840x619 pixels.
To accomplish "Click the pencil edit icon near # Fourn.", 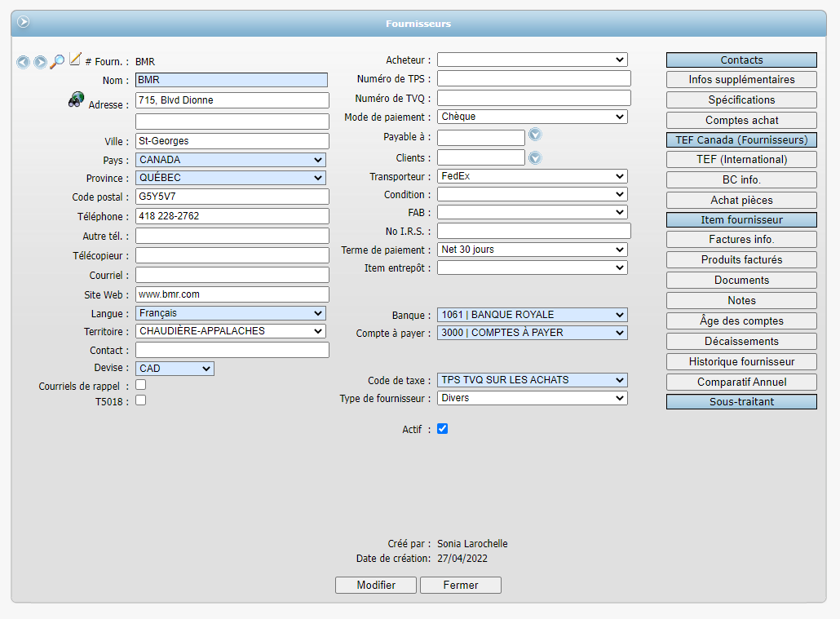I will (x=75, y=59).
